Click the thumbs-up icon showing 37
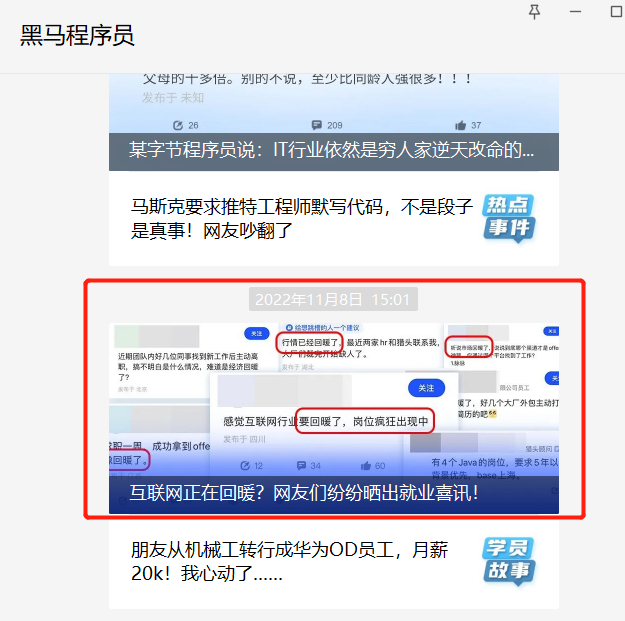The image size is (625, 621). click(x=460, y=126)
